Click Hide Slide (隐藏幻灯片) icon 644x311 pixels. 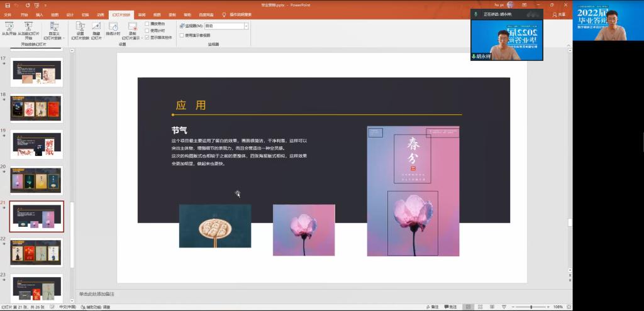pos(96,30)
